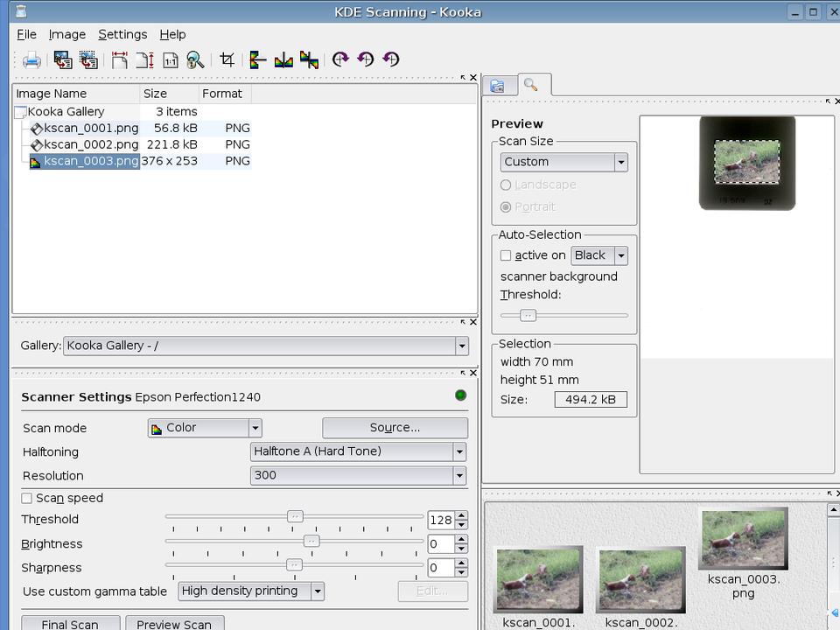Open the Scan mode Color dropdown
Screen dimensions: 840x630
pos(205,428)
